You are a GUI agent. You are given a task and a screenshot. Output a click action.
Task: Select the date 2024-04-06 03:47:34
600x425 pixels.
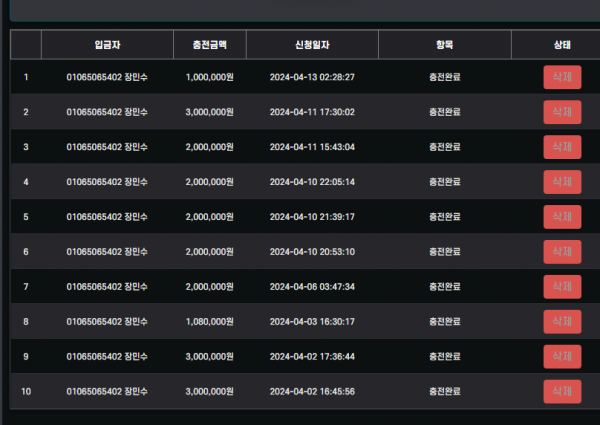click(x=312, y=287)
